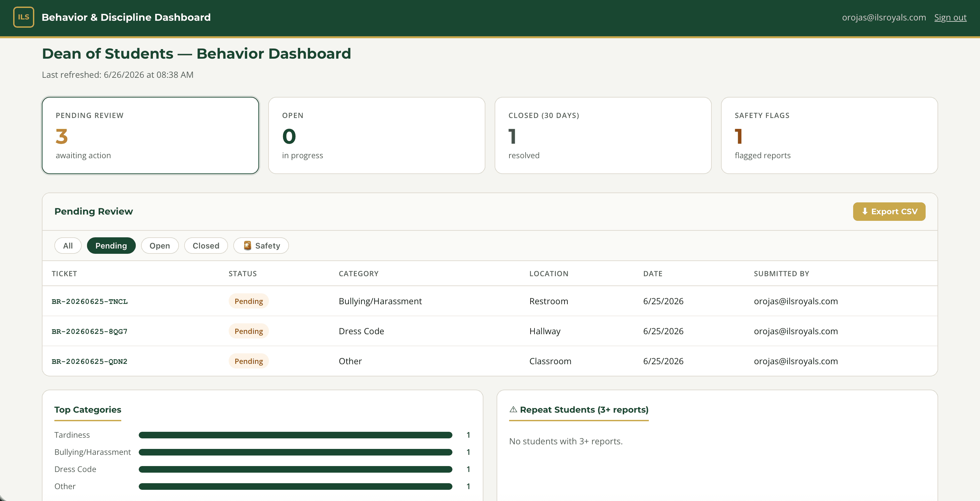Image resolution: width=980 pixels, height=501 pixels.
Task: Click the LOCATION column header
Action: tap(549, 274)
